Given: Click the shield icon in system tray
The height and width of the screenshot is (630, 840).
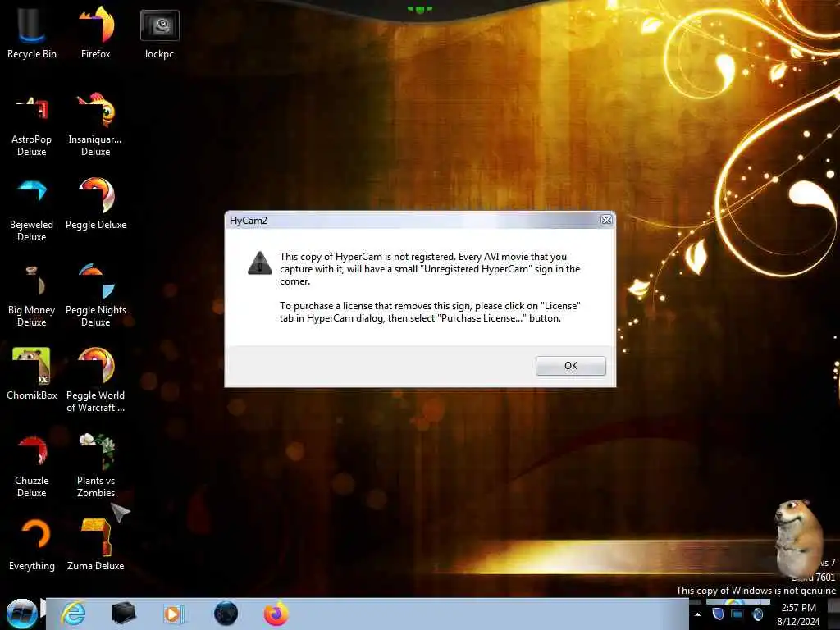Looking at the screenshot, I should [717, 614].
